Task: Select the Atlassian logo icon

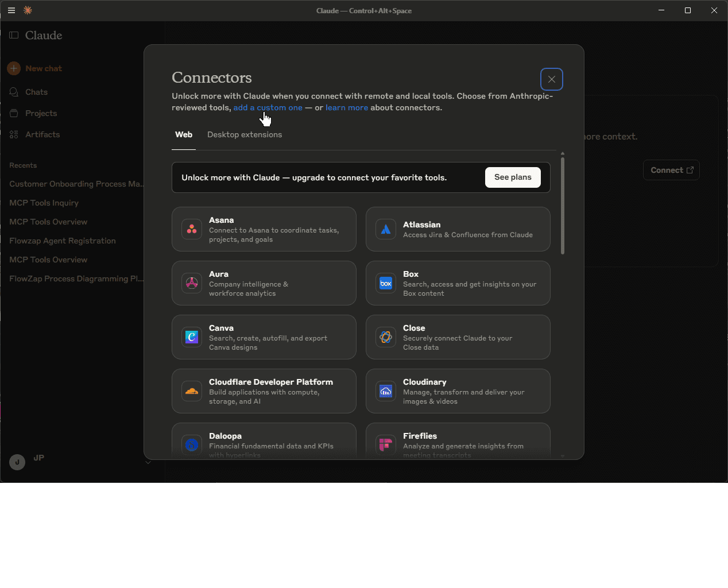Action: (385, 229)
